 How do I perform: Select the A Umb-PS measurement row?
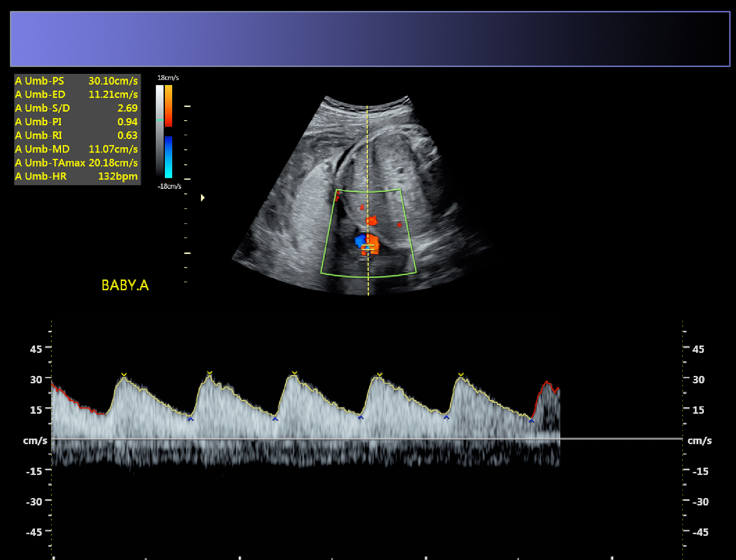tap(77, 81)
